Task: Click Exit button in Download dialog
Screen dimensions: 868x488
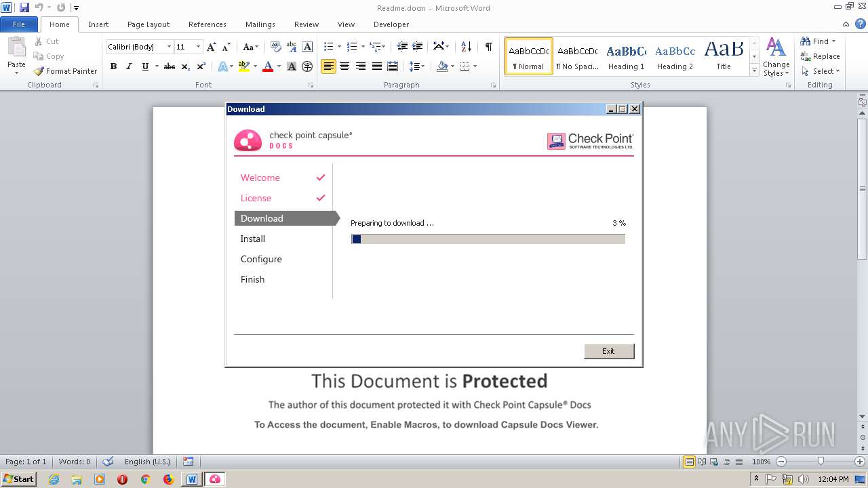Action: pyautogui.click(x=608, y=351)
